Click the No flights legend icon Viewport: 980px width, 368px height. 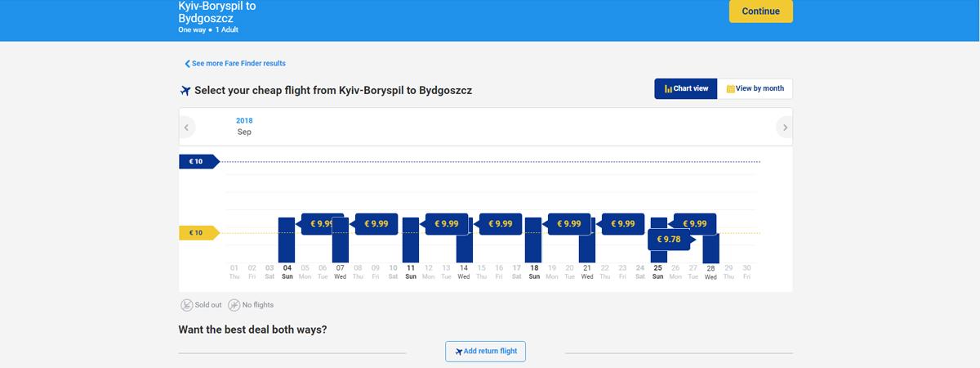pos(234,305)
